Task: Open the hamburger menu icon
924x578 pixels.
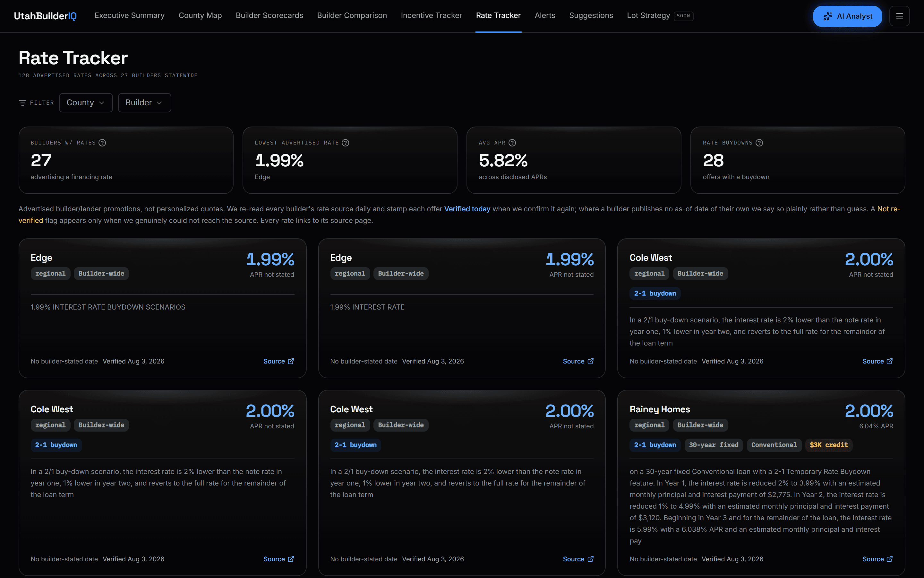Action: pyautogui.click(x=899, y=16)
